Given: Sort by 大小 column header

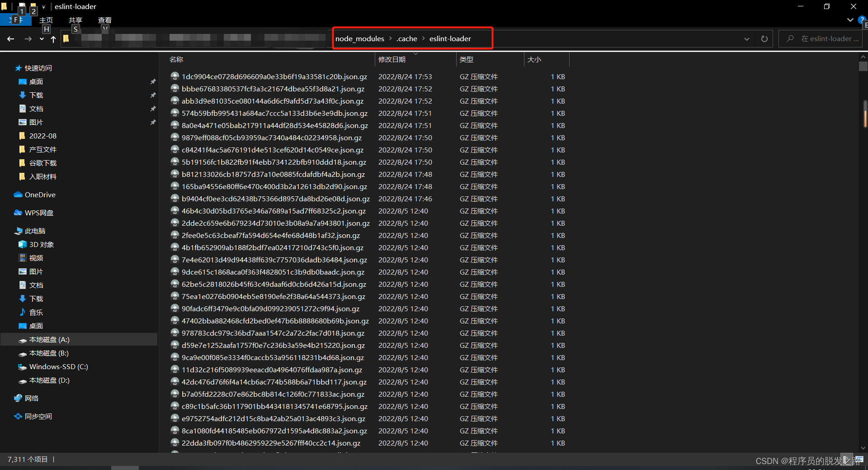Looking at the screenshot, I should coord(534,59).
